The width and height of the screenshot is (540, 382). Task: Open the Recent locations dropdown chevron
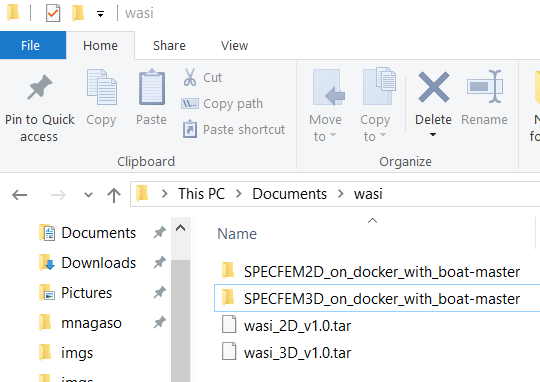(x=89, y=195)
